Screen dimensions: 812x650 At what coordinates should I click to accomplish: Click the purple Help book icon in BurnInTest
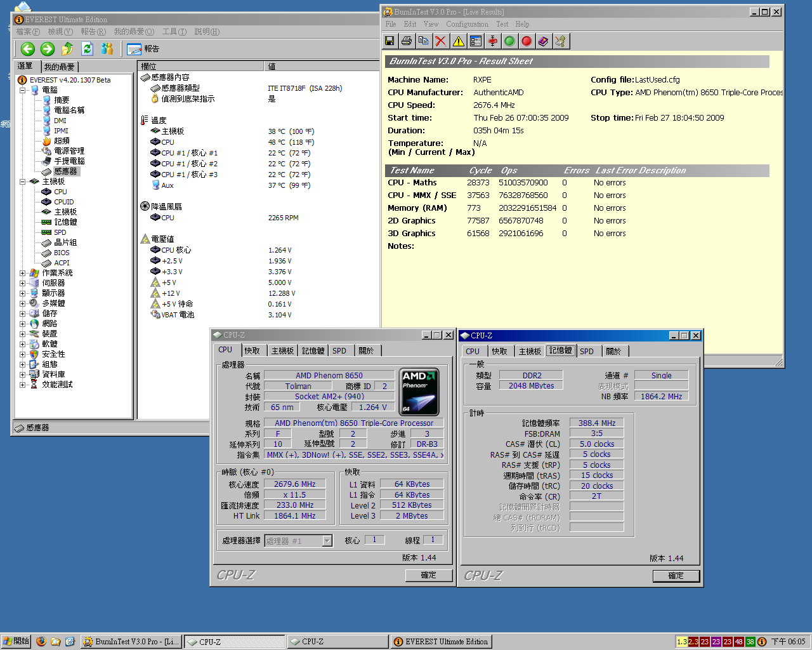(544, 41)
